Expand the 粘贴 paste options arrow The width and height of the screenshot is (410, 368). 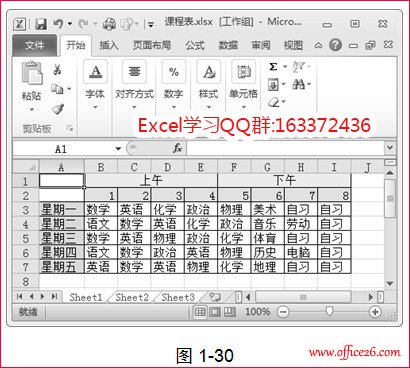(x=32, y=109)
